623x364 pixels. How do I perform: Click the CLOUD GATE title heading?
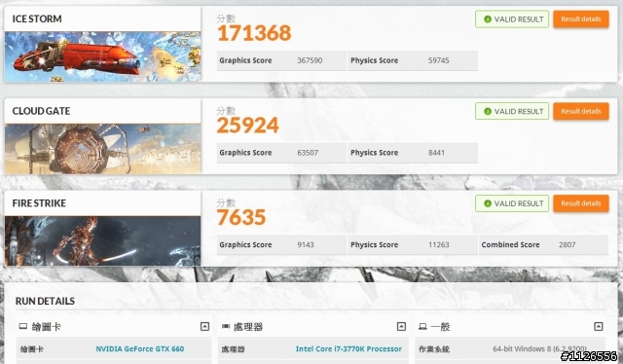(x=41, y=111)
